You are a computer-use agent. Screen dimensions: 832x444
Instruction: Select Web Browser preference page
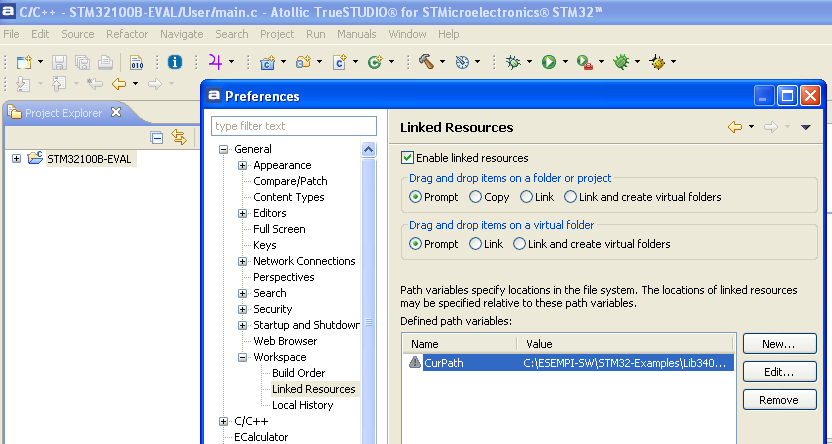285,341
